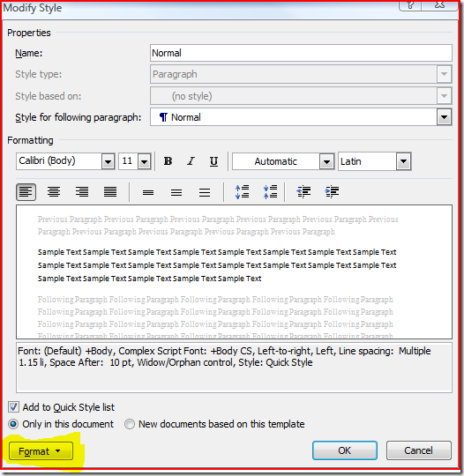Image resolution: width=464 pixels, height=476 pixels.
Task: Open the Calibri (Body) font dropdown
Action: point(108,161)
